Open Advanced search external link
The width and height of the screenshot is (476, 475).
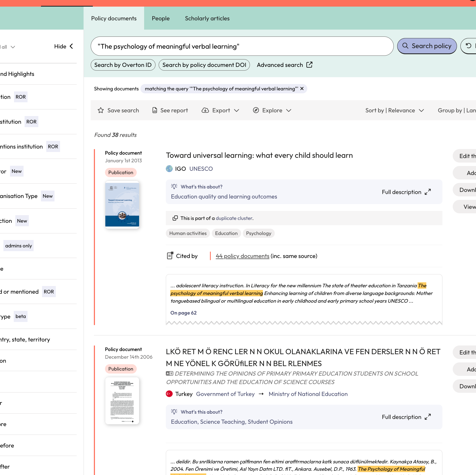click(285, 65)
